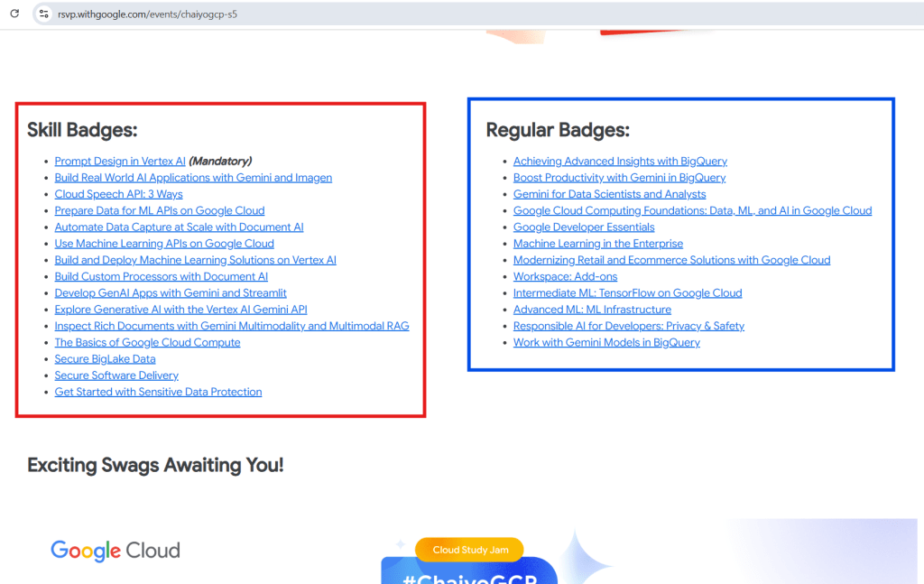Visit Workspace: Add-ons badge link
This screenshot has height=584, width=924.
coord(565,277)
